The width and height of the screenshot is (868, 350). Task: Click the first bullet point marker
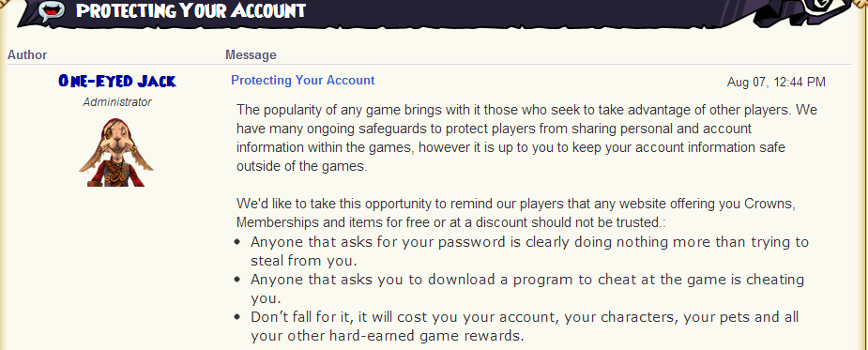pyautogui.click(x=237, y=242)
